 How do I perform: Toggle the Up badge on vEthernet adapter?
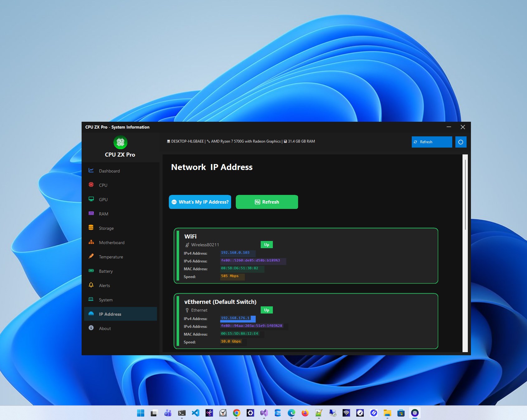267,310
